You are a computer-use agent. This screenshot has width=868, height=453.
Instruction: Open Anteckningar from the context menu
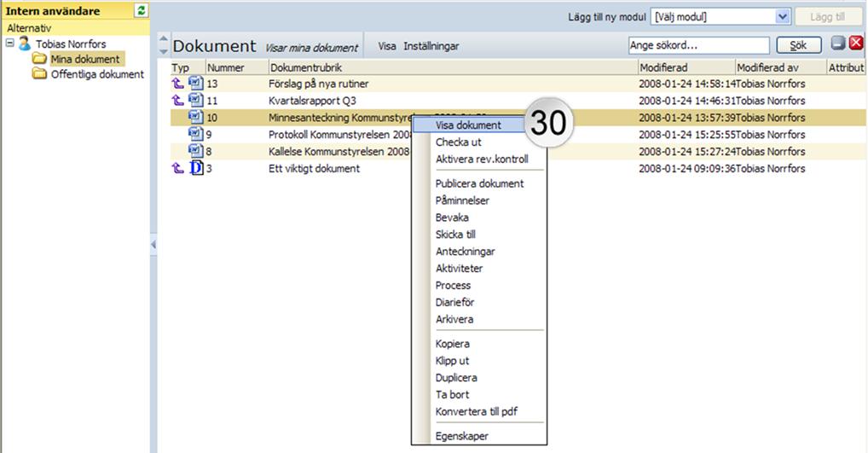(x=465, y=252)
